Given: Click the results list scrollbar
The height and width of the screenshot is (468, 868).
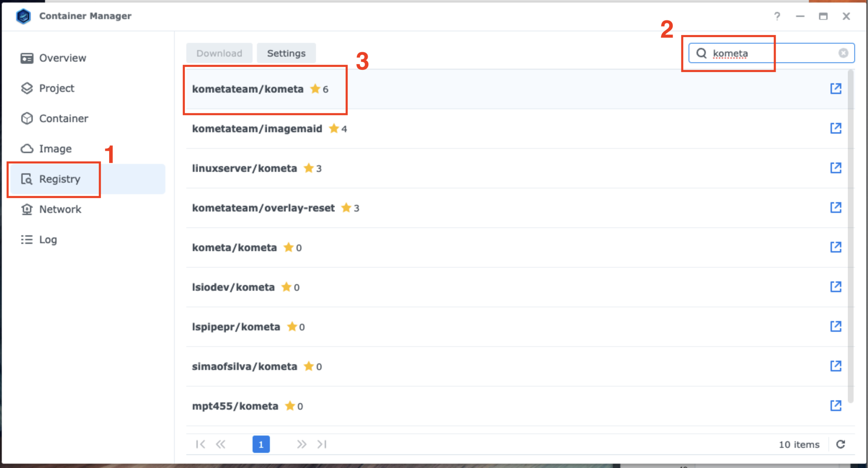Looking at the screenshot, I should coord(851,236).
